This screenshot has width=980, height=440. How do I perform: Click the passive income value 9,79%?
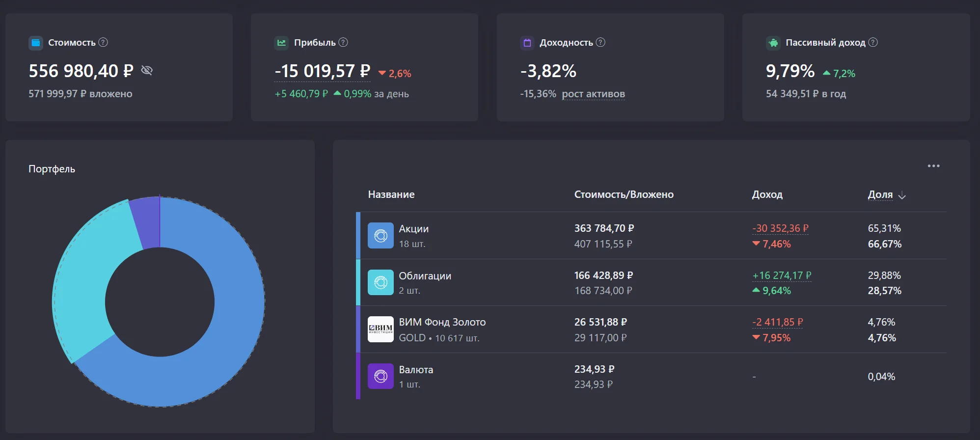pos(790,71)
